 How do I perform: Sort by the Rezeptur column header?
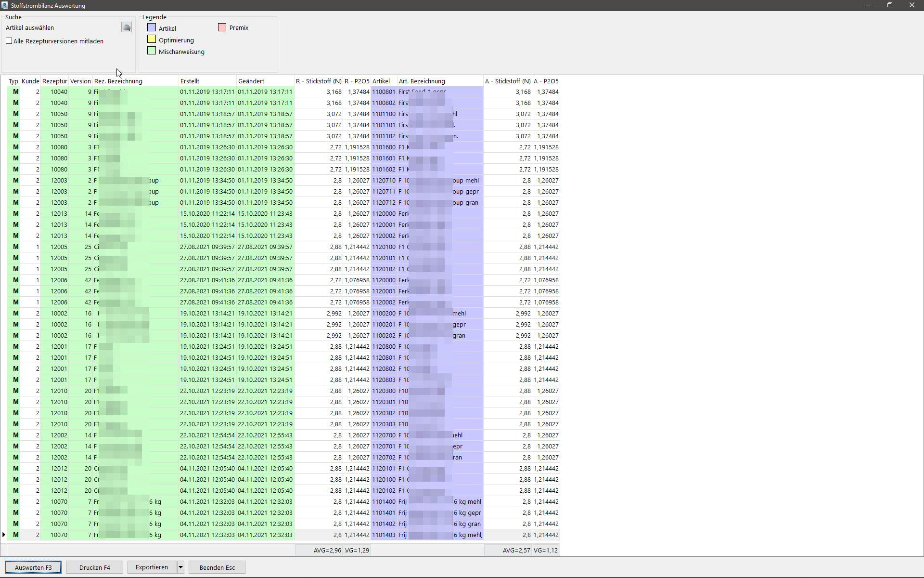pyautogui.click(x=54, y=81)
